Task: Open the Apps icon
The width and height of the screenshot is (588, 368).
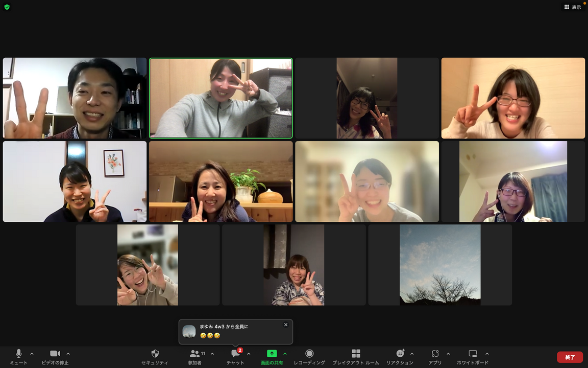Action: coord(435,354)
